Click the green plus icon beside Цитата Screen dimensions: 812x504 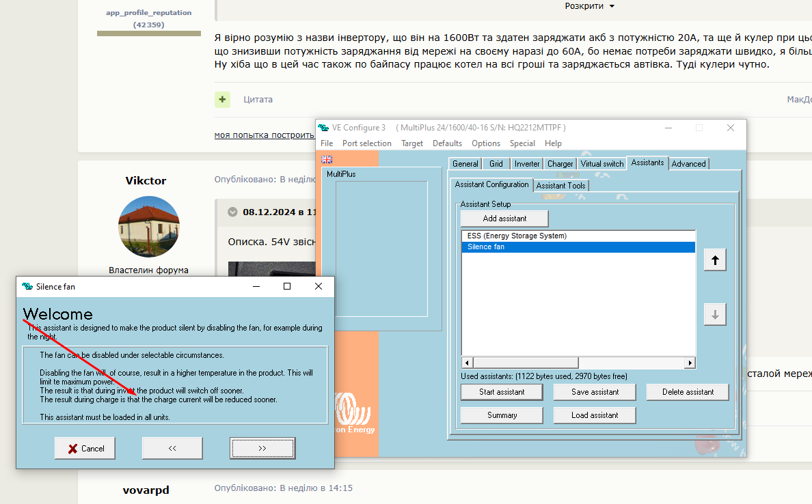222,99
